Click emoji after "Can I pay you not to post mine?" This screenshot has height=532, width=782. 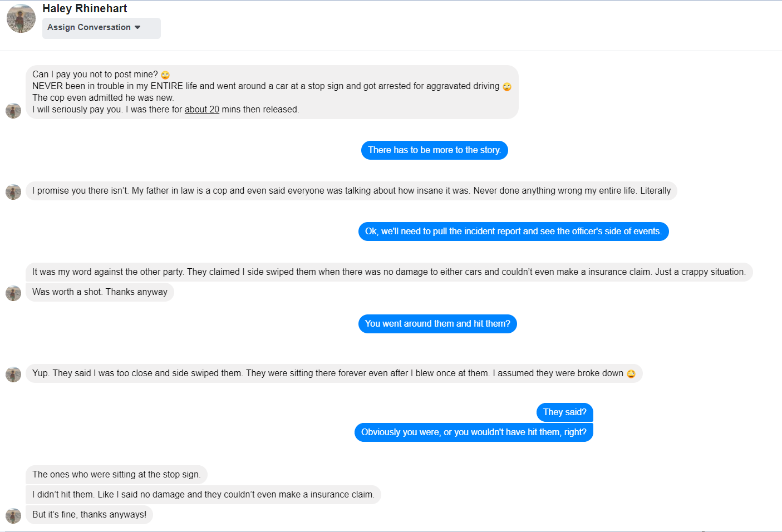coord(165,75)
